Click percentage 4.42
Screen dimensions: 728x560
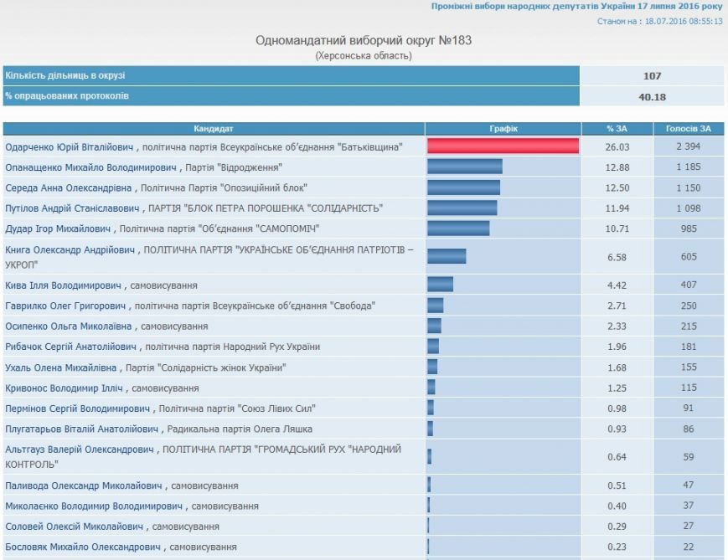617,285
